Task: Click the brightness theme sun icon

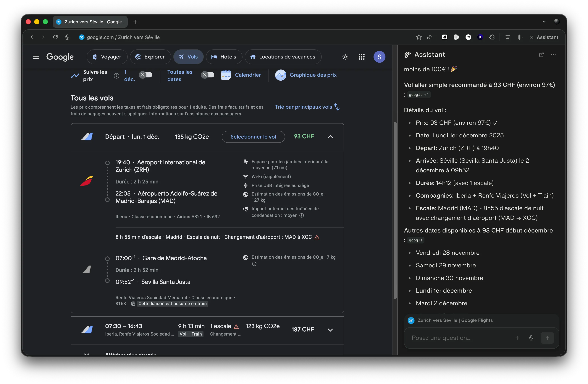Action: [x=345, y=57]
